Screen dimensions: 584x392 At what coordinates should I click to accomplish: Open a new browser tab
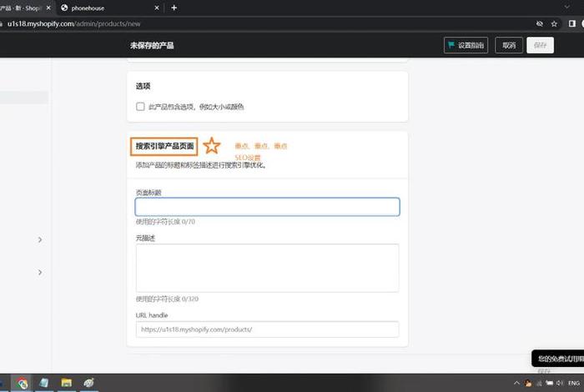point(174,8)
